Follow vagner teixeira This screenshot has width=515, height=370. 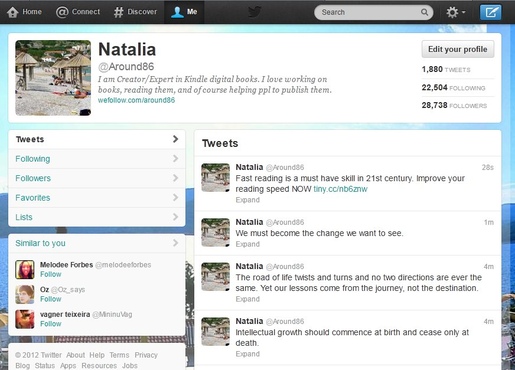click(51, 324)
